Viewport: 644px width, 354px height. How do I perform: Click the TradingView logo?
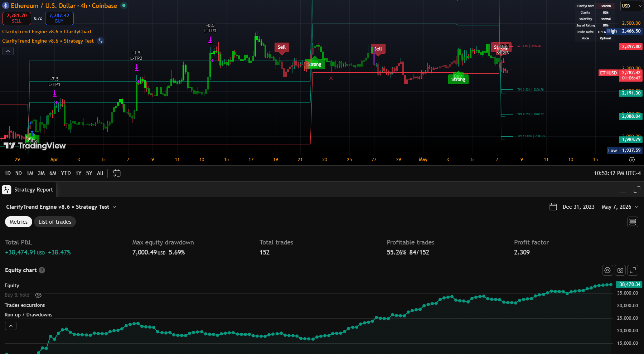coord(35,146)
